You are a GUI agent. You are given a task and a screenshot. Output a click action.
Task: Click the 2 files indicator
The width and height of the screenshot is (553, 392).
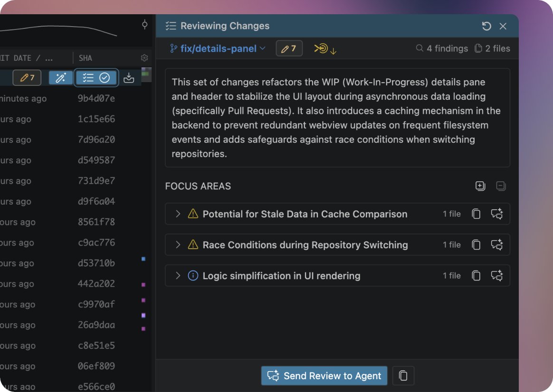click(492, 48)
